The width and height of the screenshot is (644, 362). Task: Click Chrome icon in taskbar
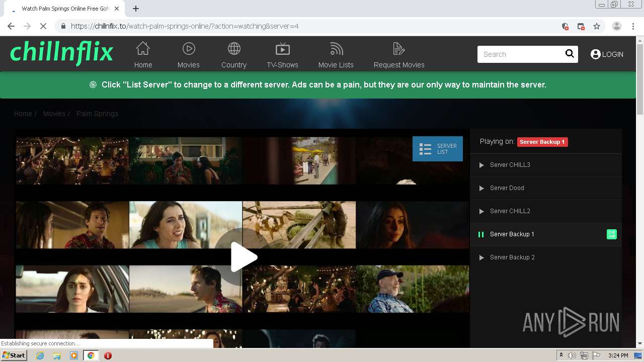pos(91,355)
